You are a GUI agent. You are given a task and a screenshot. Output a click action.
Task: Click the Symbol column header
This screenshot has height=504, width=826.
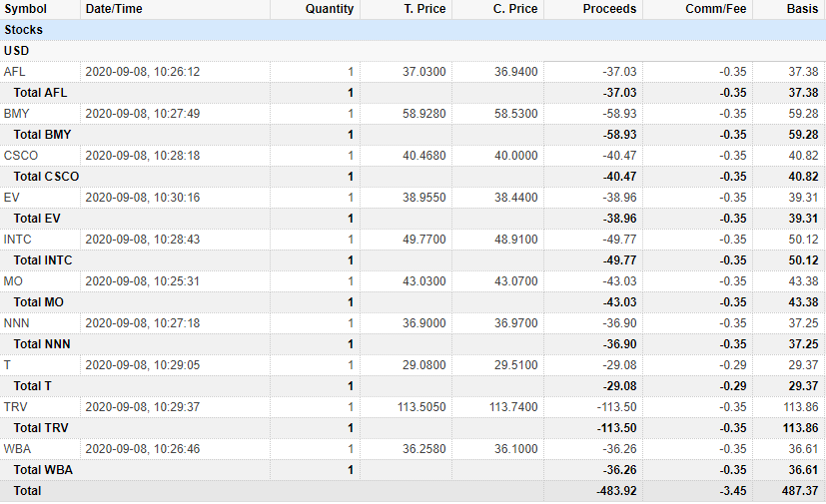[25, 9]
